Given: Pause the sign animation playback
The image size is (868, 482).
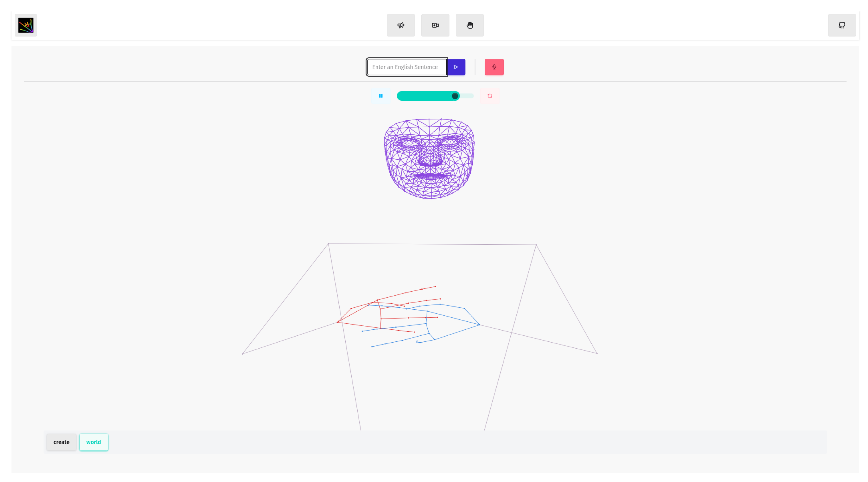Looking at the screenshot, I should [381, 96].
